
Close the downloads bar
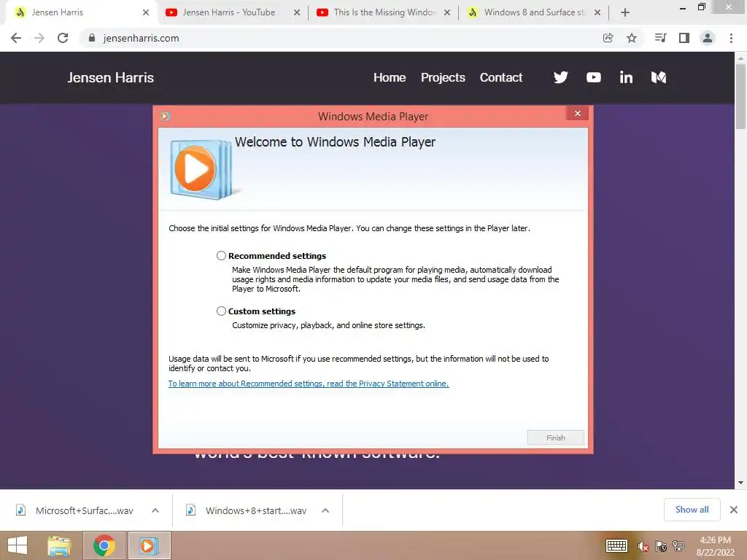click(734, 510)
